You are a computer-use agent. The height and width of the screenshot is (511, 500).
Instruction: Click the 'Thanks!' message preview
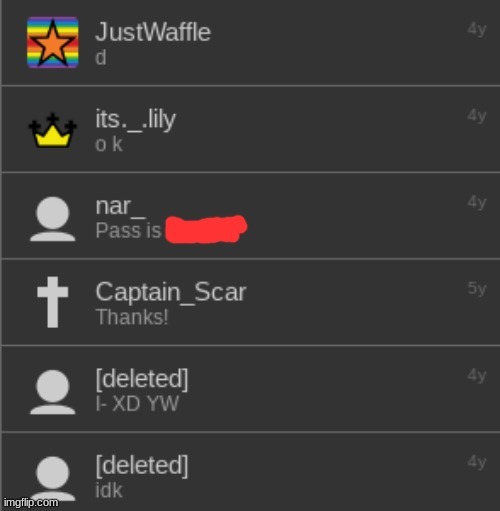(132, 317)
